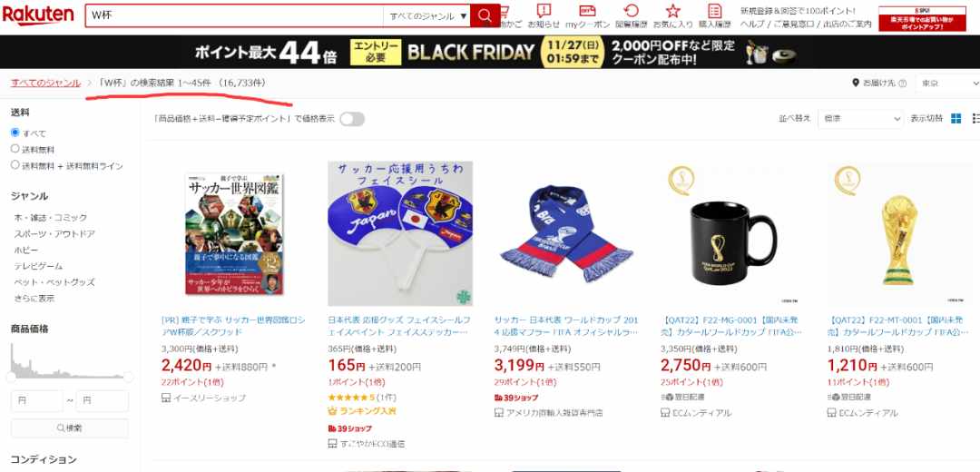Click the price range 検索 button
Image resolution: width=980 pixels, height=472 pixels.
click(69, 428)
